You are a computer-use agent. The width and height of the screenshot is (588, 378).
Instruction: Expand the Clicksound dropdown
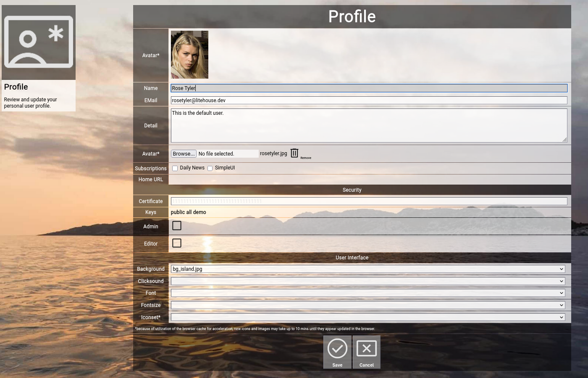click(368, 281)
